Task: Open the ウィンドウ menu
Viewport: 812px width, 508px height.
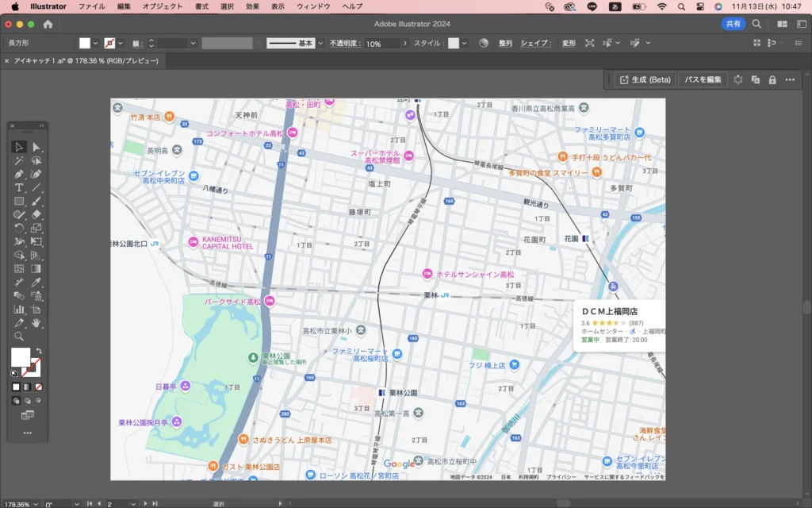Action: [313, 6]
